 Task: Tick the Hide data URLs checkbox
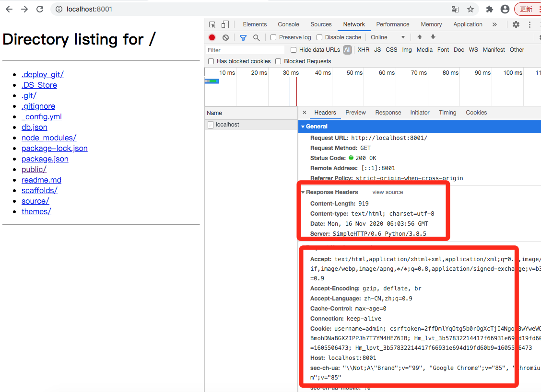(294, 50)
